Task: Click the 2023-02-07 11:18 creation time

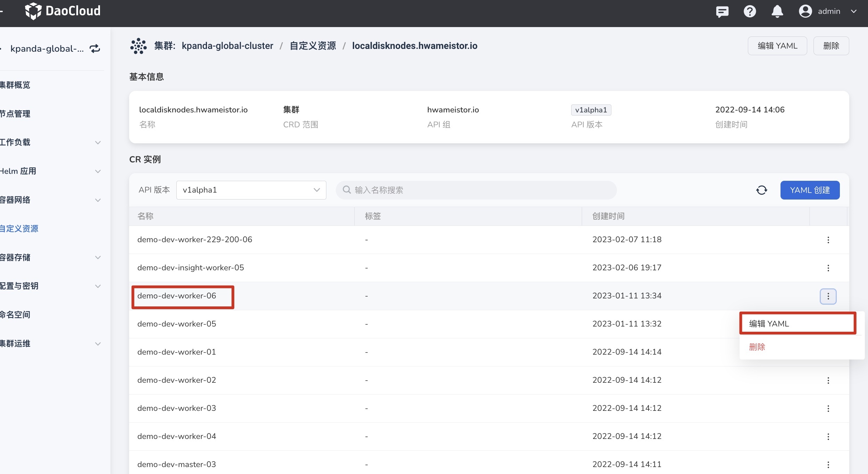Action: tap(627, 239)
